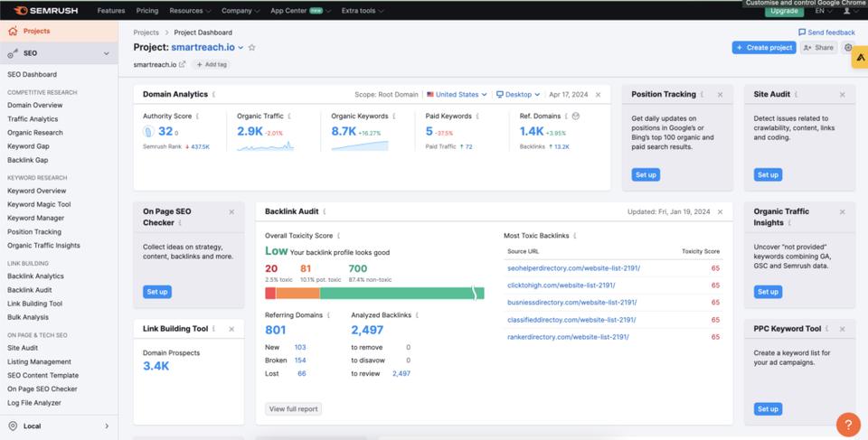868x440 pixels.
Task: Open smartreach.io external link icon
Action: point(182,64)
